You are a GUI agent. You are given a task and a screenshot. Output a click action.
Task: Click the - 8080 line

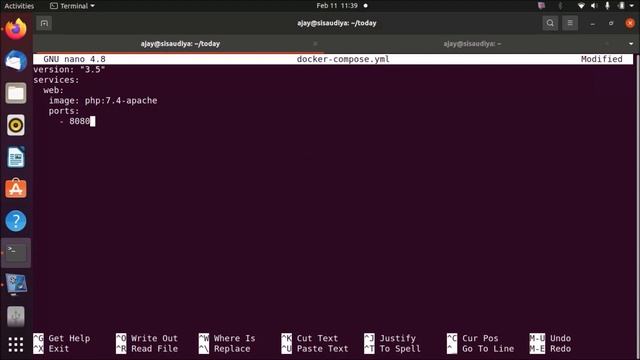(x=75, y=121)
